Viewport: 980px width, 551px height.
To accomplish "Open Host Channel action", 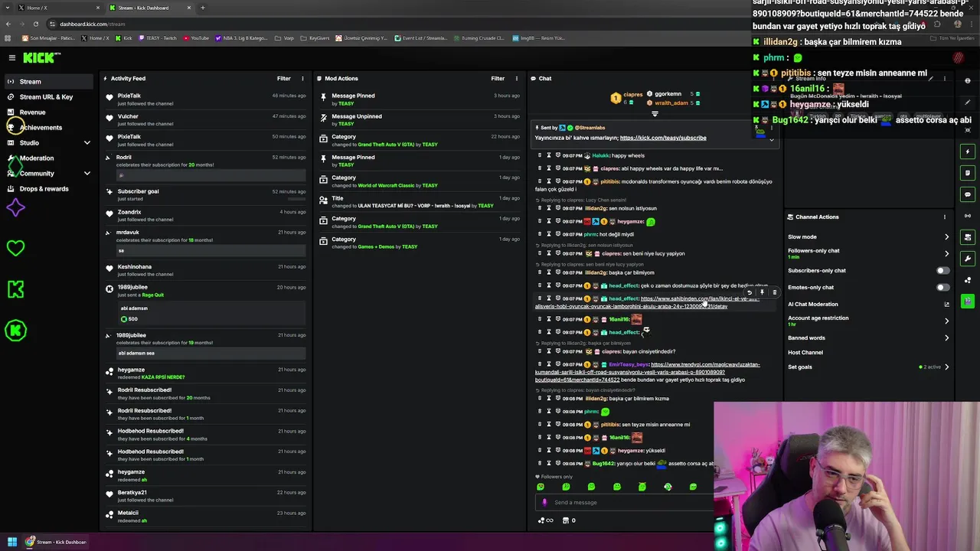I will 805,352.
